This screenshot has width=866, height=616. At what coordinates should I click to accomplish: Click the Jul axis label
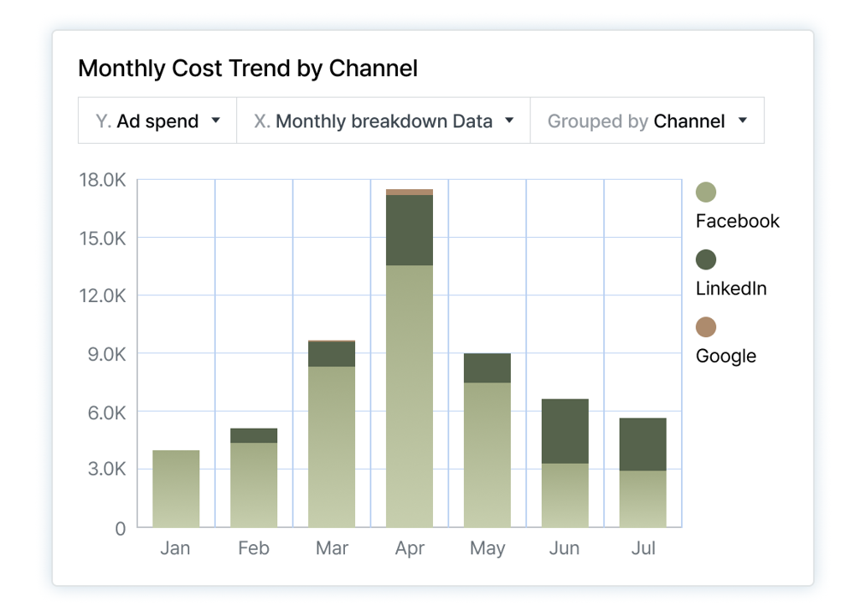[x=643, y=548]
